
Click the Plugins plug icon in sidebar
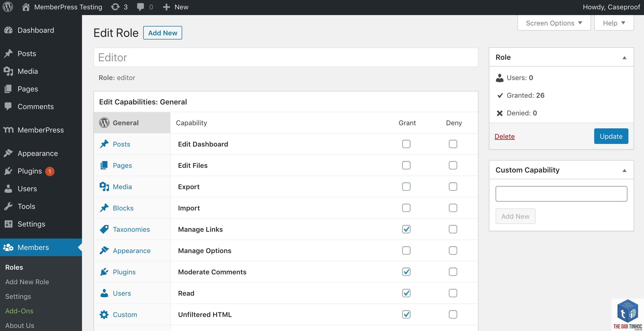pos(8,171)
